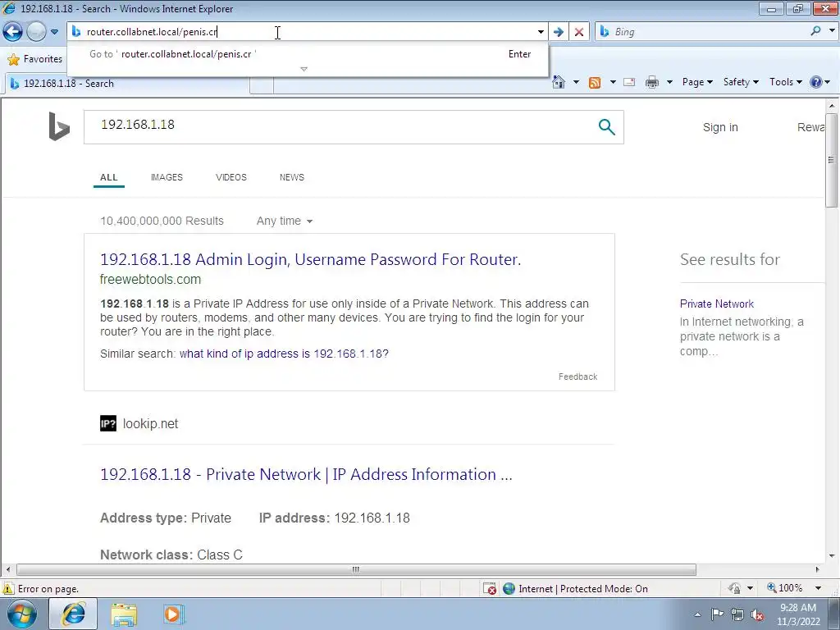Click the Action Center flag tray icon
840x630 pixels.
pyautogui.click(x=717, y=615)
